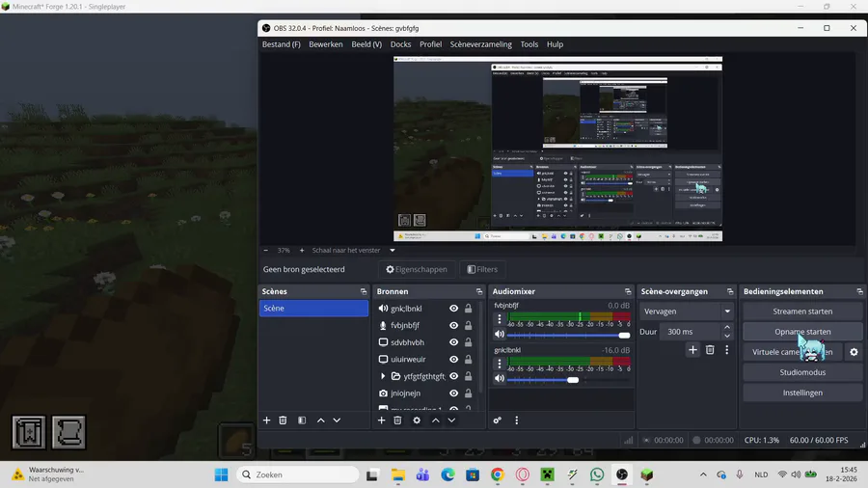Open the Docks menu
This screenshot has width=868, height=488.
(401, 44)
